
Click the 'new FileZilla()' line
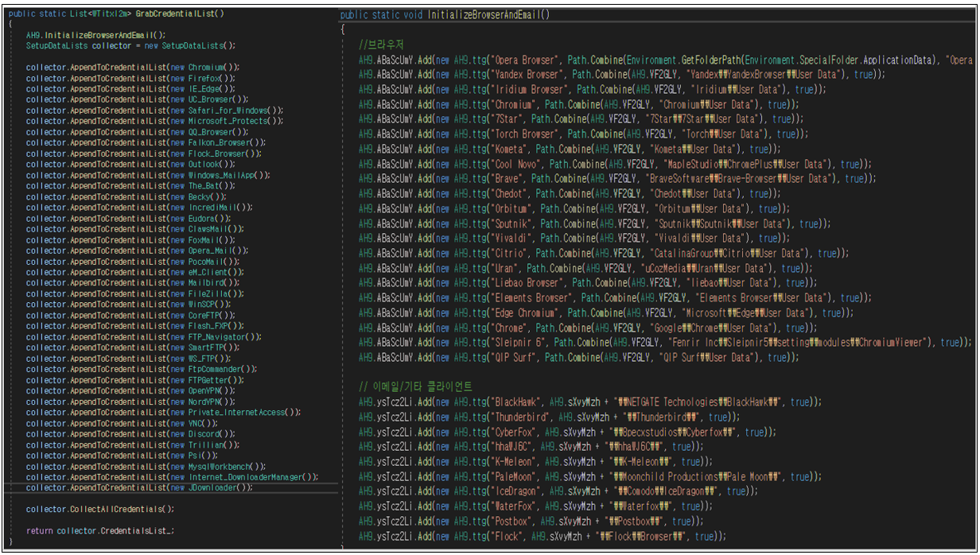pyautogui.click(x=134, y=293)
